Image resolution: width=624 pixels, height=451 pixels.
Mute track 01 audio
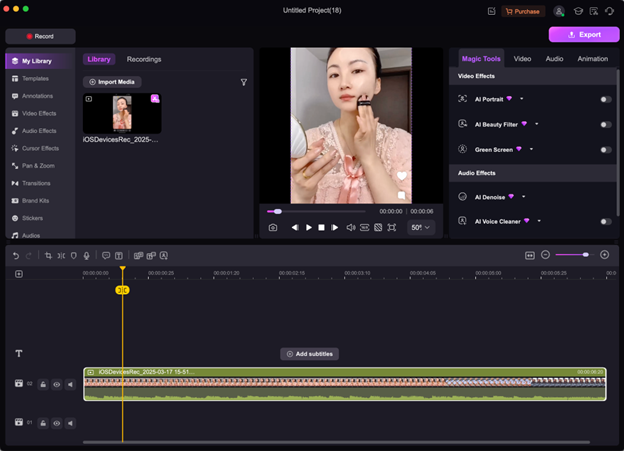(x=70, y=423)
